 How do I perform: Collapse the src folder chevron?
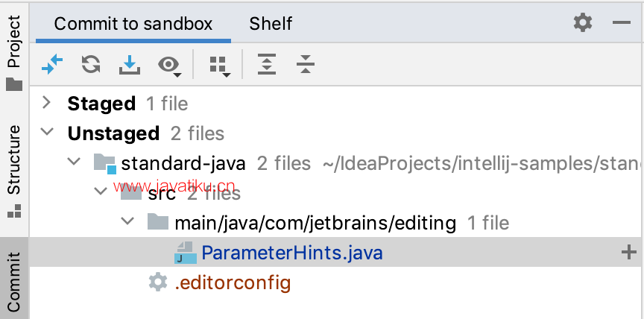(x=101, y=191)
